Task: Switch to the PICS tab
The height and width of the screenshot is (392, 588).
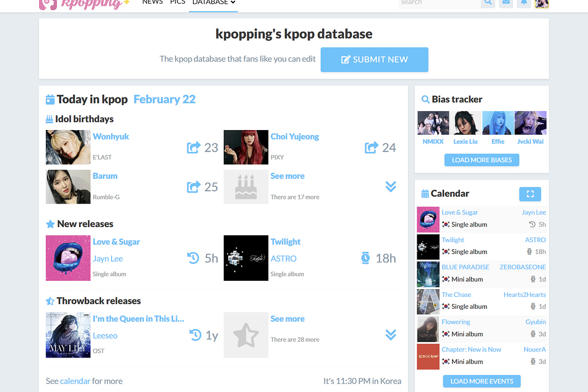Action: point(177,2)
